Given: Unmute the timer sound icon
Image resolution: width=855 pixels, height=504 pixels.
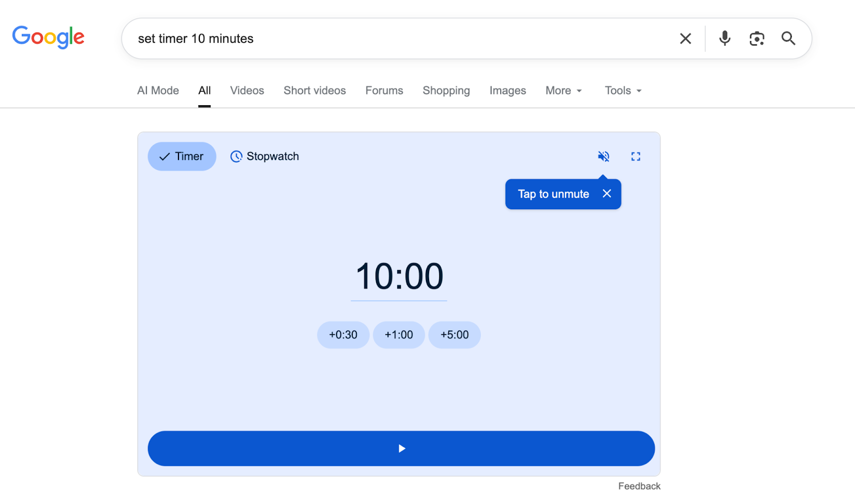Looking at the screenshot, I should click(603, 156).
